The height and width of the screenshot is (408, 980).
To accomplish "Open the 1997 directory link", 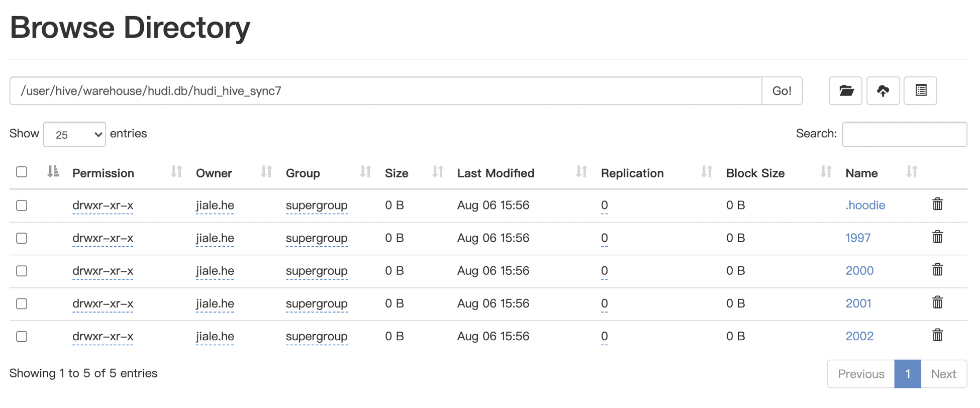I will [858, 238].
